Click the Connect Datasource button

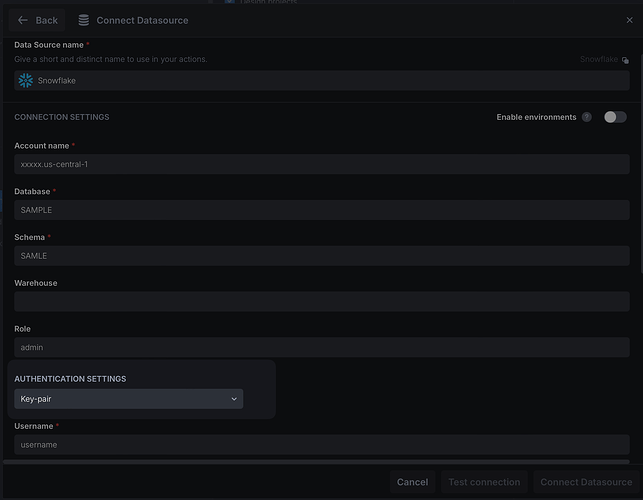click(x=586, y=482)
